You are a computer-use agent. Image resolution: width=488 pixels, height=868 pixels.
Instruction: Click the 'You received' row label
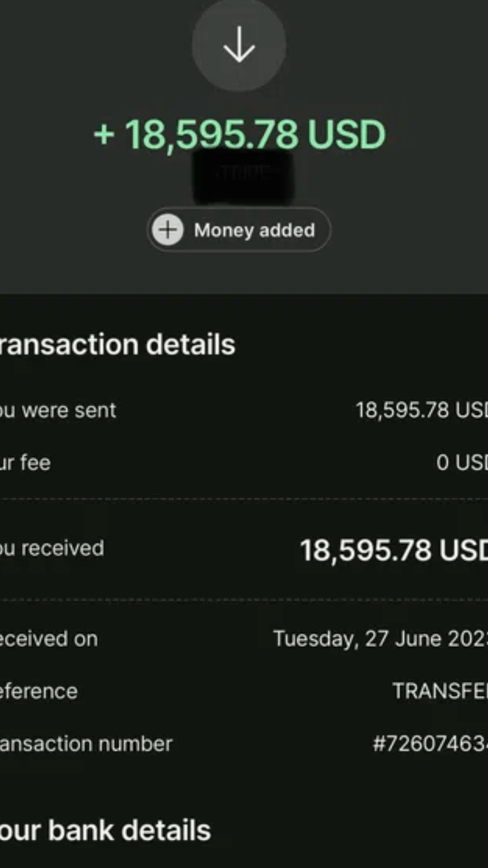[x=52, y=548]
